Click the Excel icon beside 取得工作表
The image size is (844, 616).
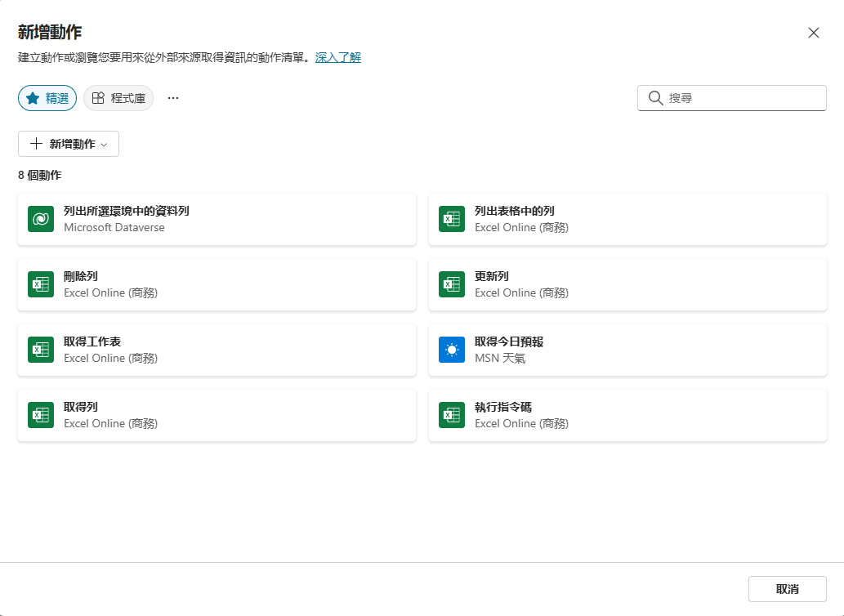coord(41,350)
